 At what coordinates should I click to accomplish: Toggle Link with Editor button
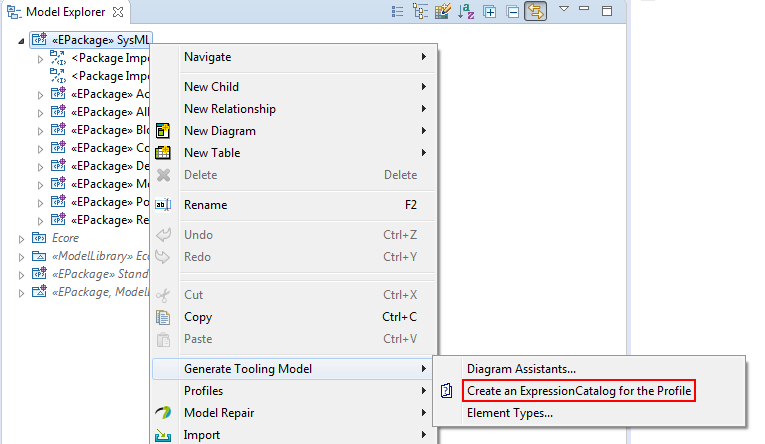pyautogui.click(x=536, y=11)
